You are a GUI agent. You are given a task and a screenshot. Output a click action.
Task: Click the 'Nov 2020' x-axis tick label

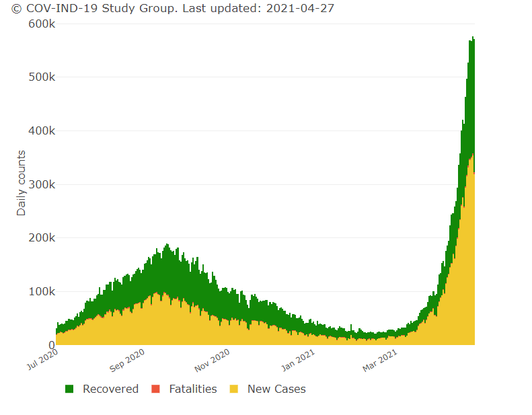pos(212,360)
